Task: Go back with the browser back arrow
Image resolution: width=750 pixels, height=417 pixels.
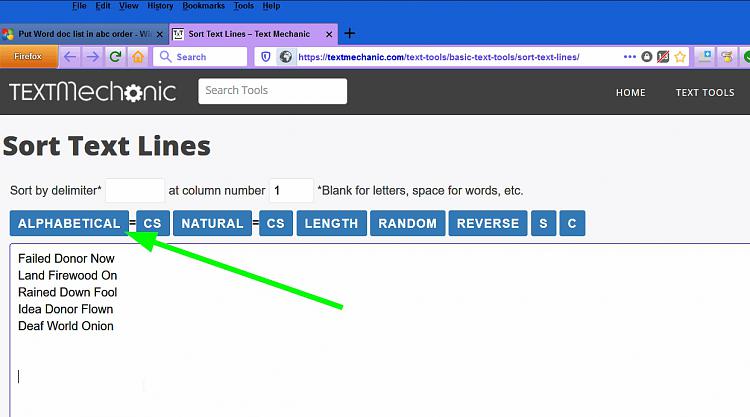Action: coord(70,57)
